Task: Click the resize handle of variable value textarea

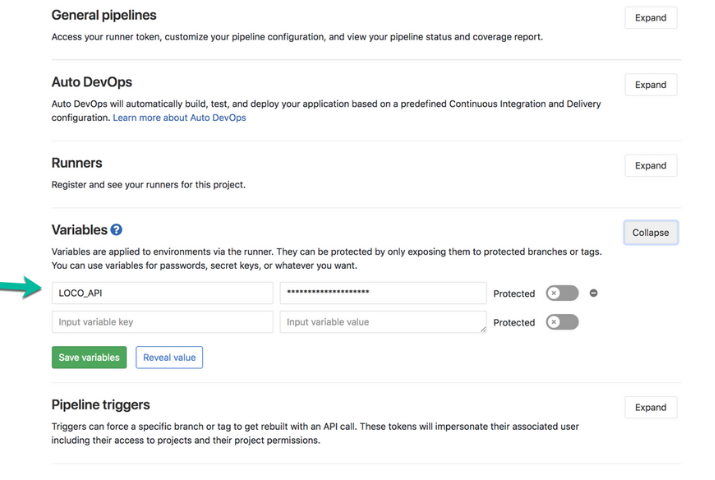Action: 482,329
